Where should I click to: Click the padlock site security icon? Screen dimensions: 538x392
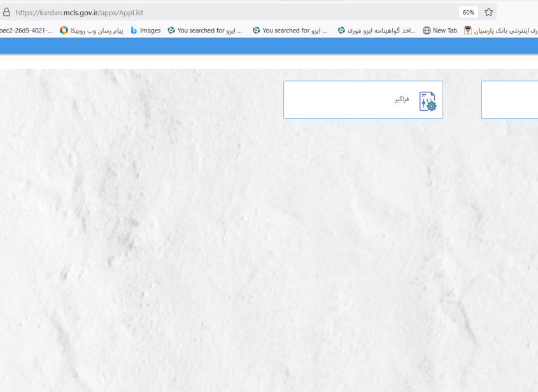point(6,12)
